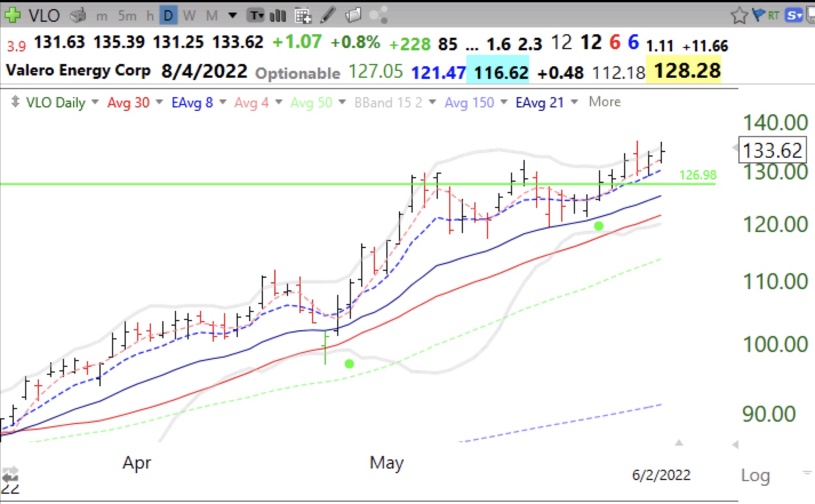815x504 pixels.
Task: Click the Valero Energy Corp company name
Action: pos(78,71)
